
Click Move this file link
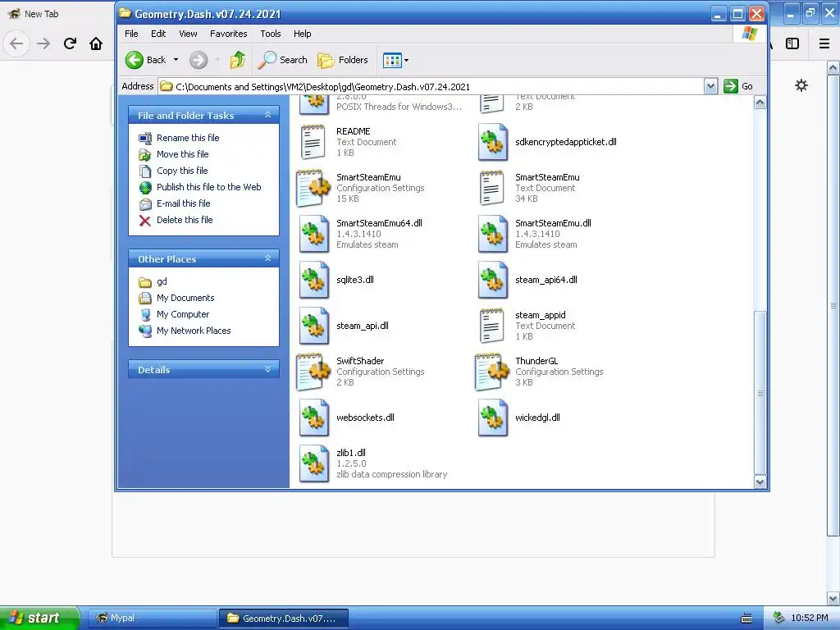tap(183, 154)
